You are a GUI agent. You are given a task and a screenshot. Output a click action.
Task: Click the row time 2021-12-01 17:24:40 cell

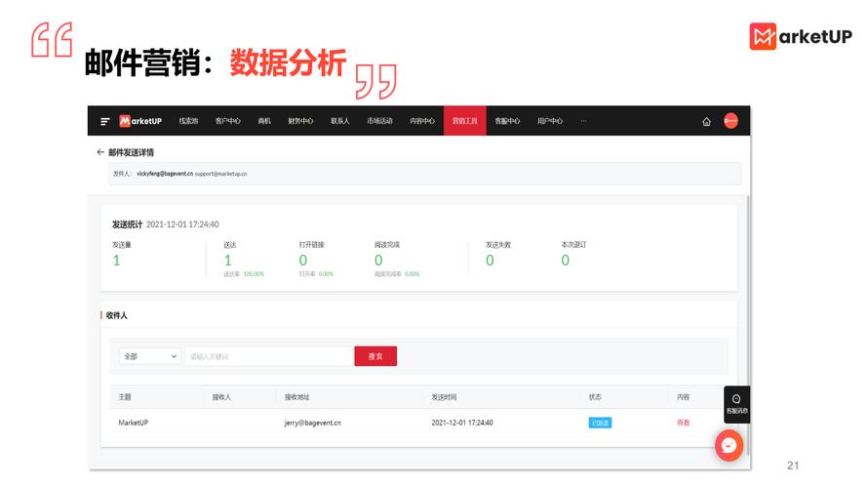pos(462,423)
